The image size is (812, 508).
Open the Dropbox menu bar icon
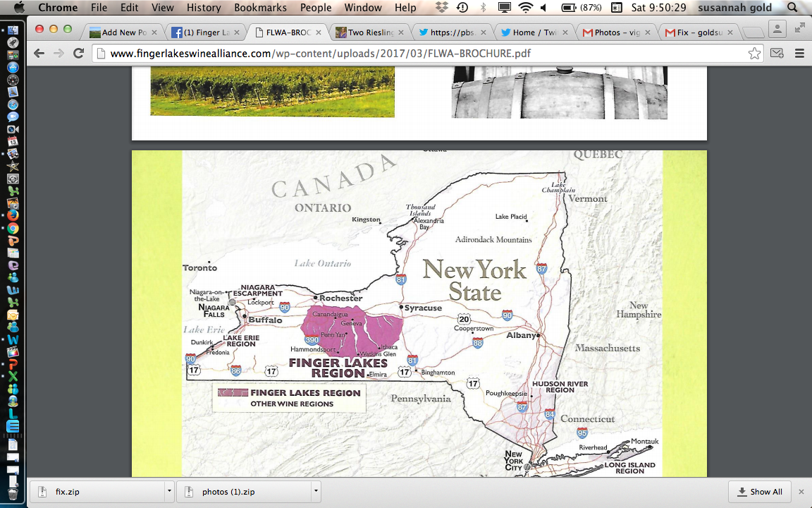click(442, 8)
